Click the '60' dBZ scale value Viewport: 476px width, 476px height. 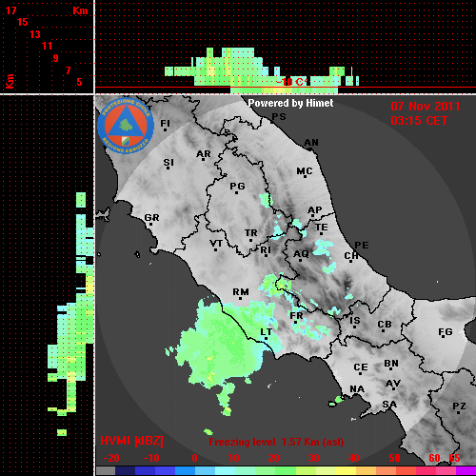434,458
